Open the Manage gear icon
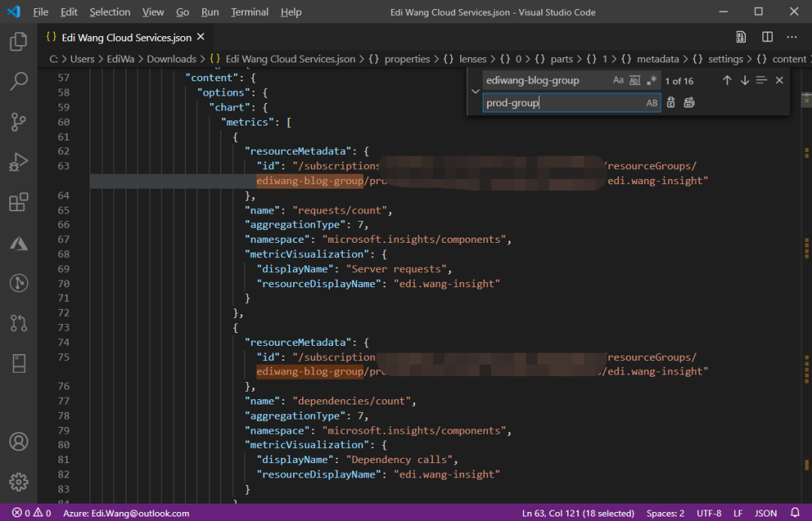The width and height of the screenshot is (812, 521). pos(19,482)
